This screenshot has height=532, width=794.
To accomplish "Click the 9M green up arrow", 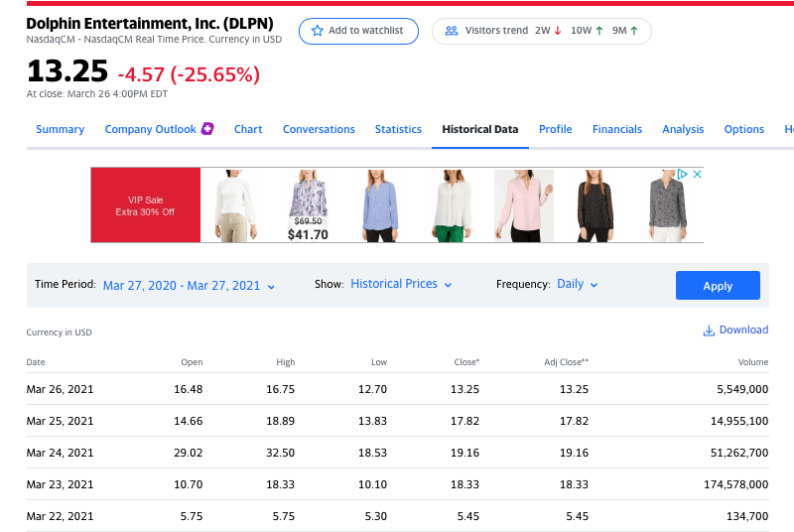I will (634, 31).
